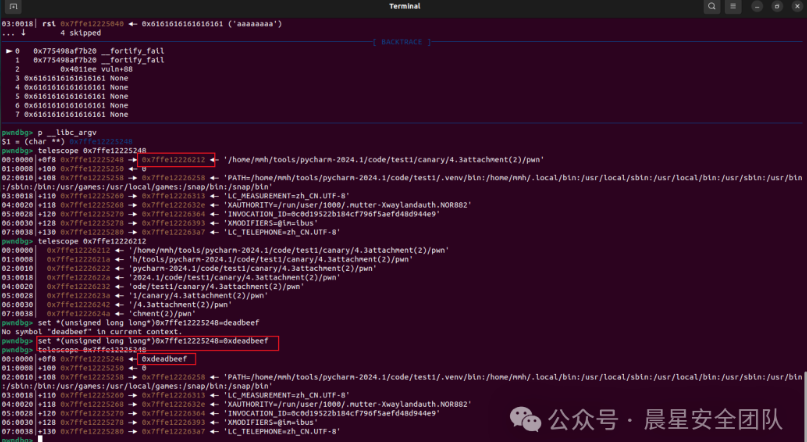Click the terminal's right-edge scrollbar
Screen dimensions: 807x442
(x=803, y=380)
